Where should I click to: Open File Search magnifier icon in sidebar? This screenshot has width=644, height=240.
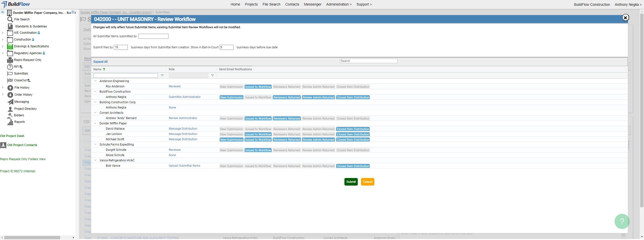point(10,19)
